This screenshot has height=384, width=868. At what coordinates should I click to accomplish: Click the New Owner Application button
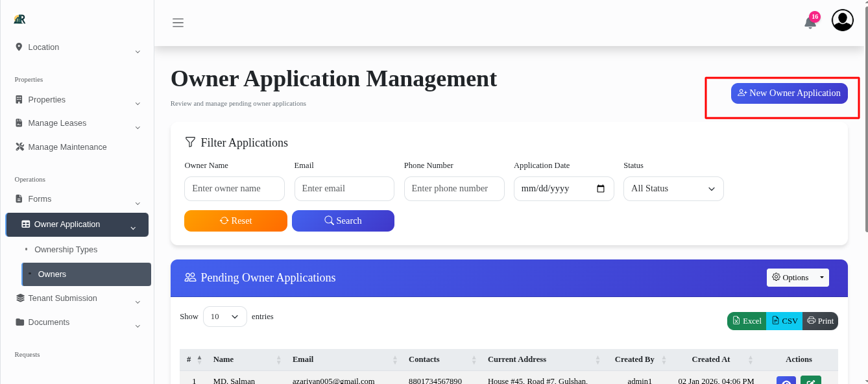(789, 93)
